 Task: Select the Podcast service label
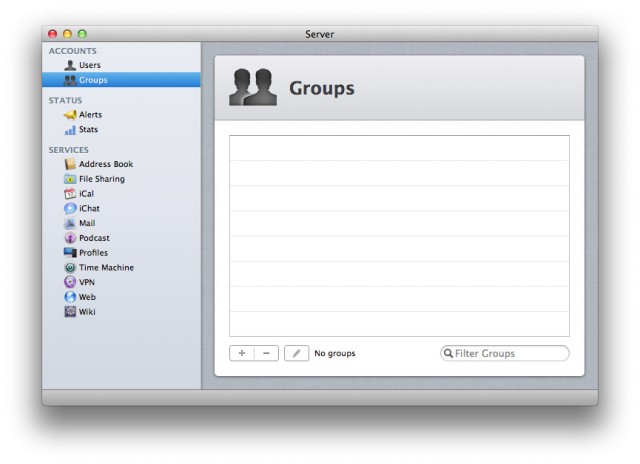point(94,238)
